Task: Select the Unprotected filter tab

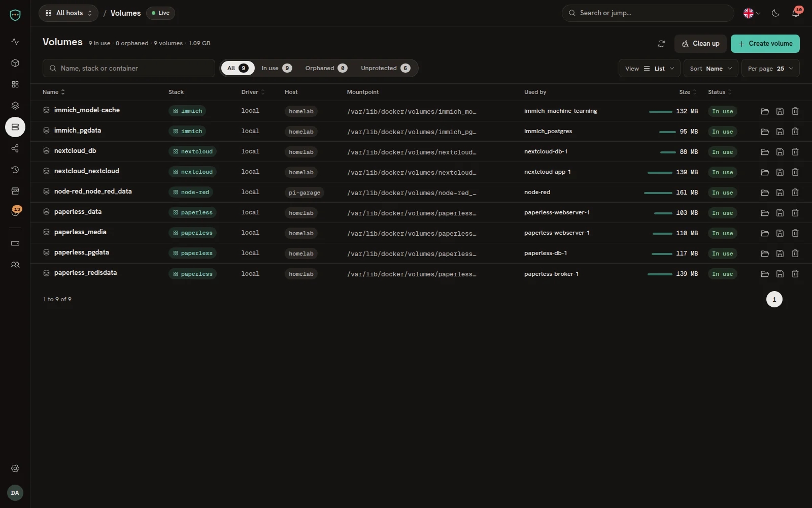Action: [x=386, y=68]
